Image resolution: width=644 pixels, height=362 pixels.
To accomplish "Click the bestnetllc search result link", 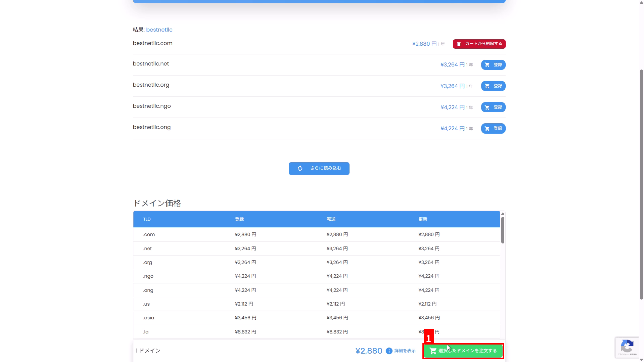I will 159,30.
